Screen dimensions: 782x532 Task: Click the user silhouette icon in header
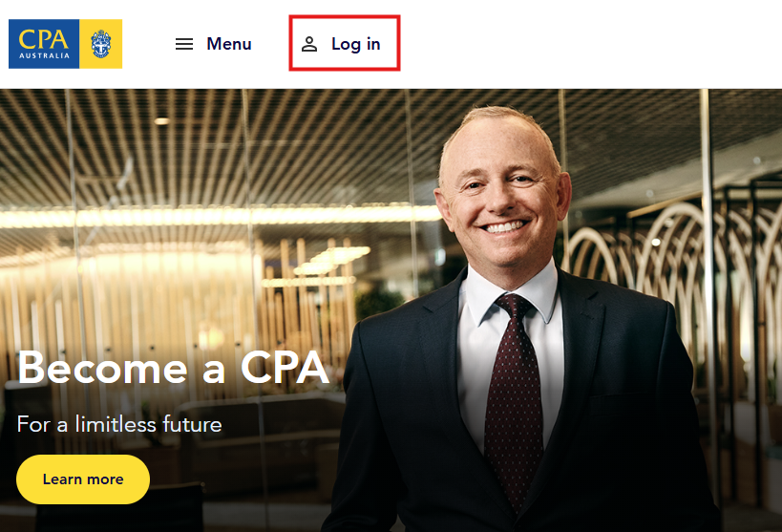point(309,44)
